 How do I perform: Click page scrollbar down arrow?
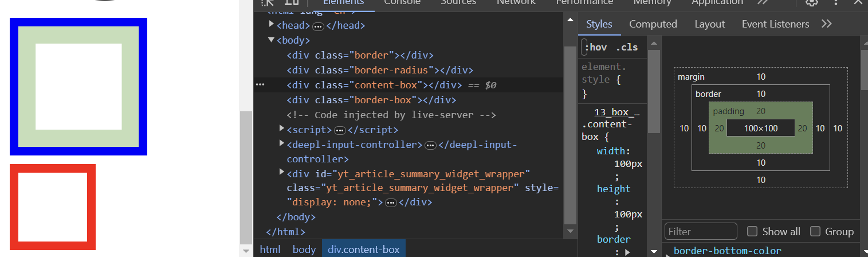click(x=246, y=251)
